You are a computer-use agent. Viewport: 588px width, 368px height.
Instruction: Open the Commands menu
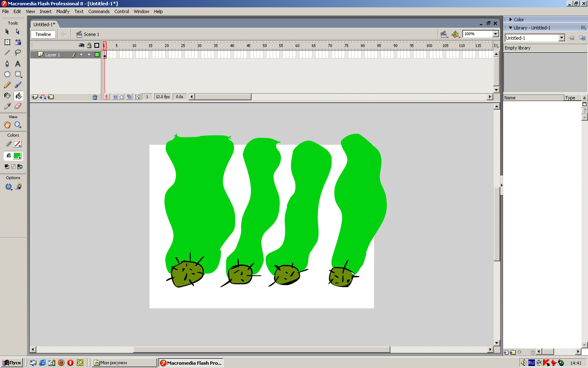pyautogui.click(x=99, y=11)
